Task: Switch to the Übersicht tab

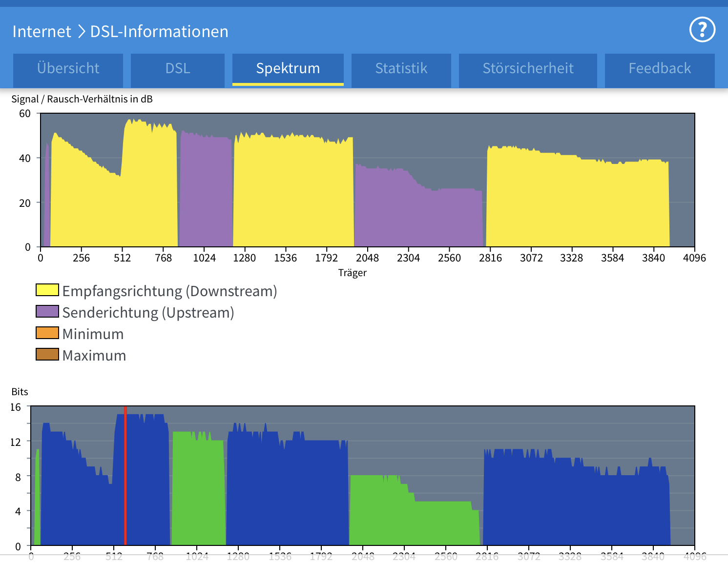Action: [x=68, y=70]
